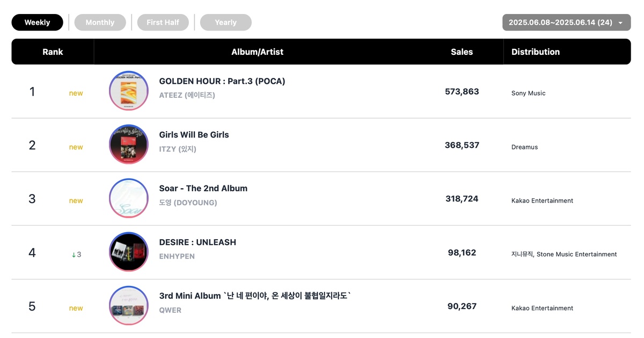Switch to the Monthly chart tab
The width and height of the screenshot is (644, 338).
point(100,23)
